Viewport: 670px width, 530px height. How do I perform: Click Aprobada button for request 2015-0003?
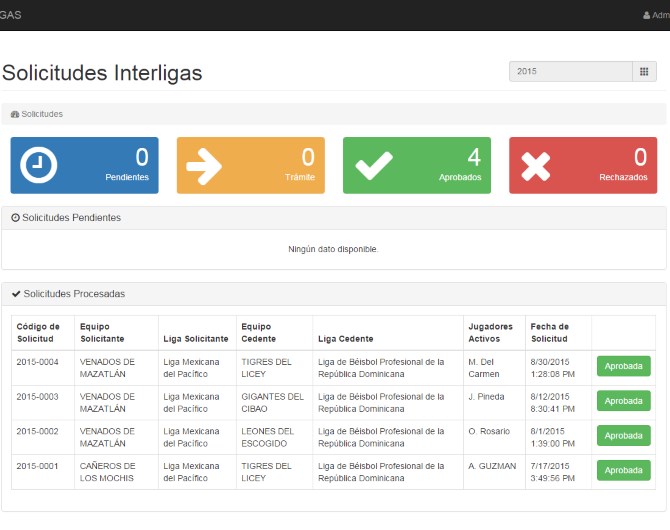point(623,401)
